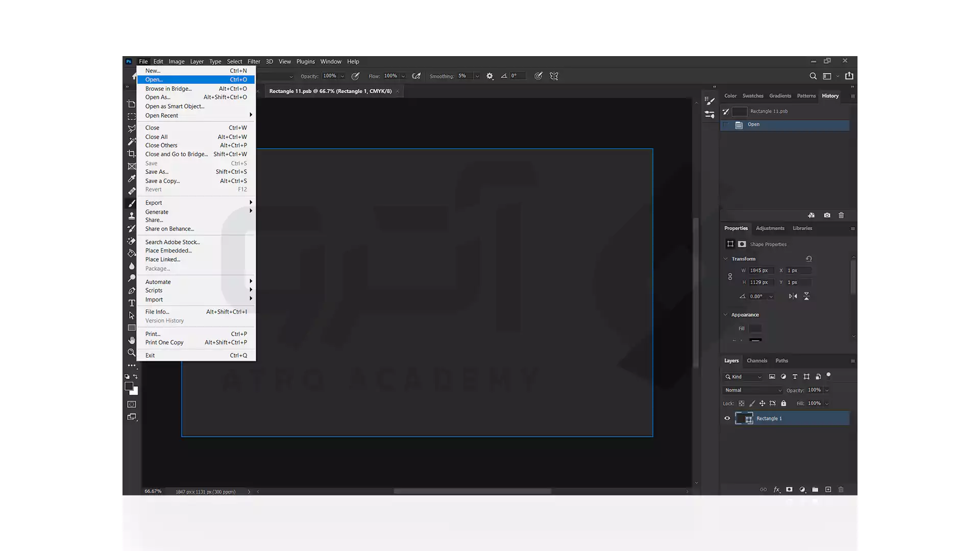Create new document from current state
980x551 pixels.
pos(811,215)
